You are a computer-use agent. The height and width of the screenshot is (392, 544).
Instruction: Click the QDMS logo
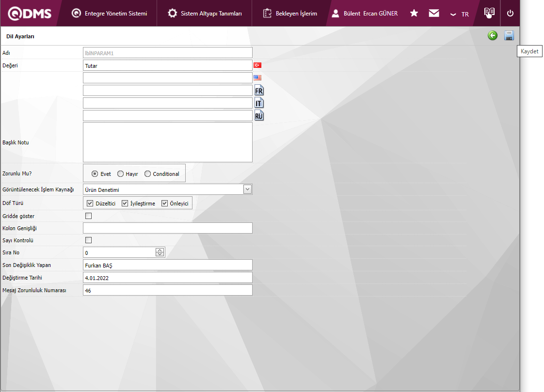click(x=30, y=14)
